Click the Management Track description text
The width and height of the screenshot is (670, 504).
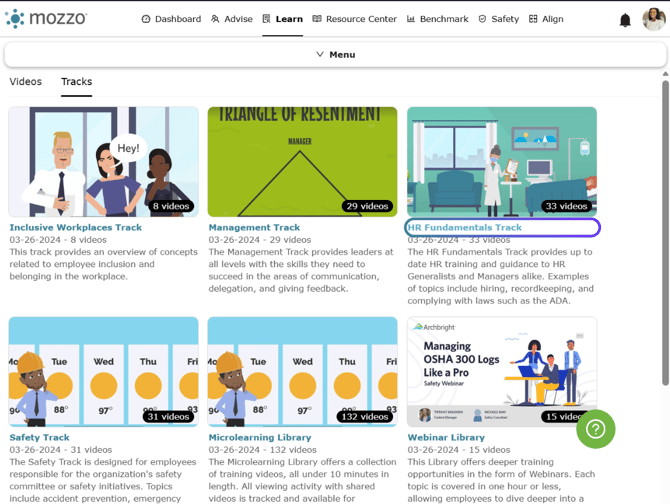[x=301, y=270]
